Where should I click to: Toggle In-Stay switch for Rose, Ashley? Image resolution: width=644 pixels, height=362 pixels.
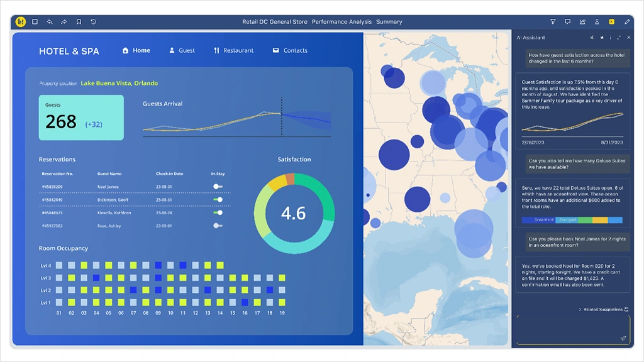218,225
